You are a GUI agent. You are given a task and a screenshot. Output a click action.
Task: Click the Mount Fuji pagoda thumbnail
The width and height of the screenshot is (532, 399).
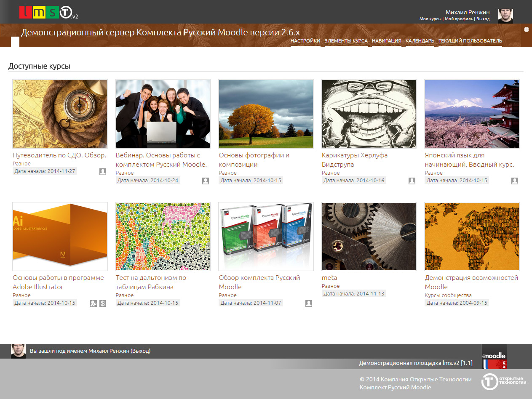tap(472, 114)
